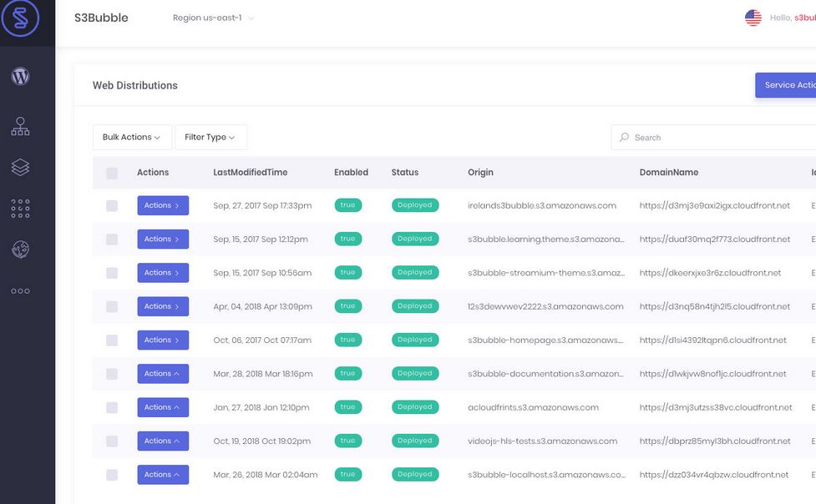Click true badge in s3bubble-localhost row
The image size is (816, 504).
point(348,474)
